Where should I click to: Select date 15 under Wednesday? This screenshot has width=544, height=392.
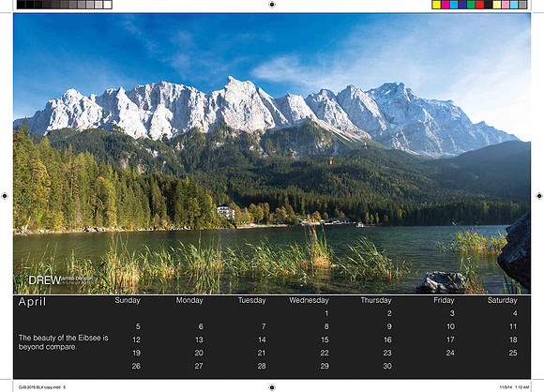[325, 340]
